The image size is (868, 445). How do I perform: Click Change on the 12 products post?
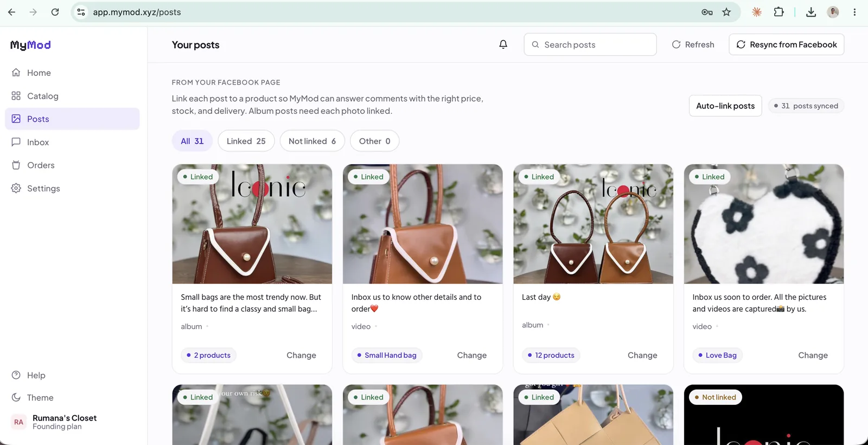click(x=642, y=355)
